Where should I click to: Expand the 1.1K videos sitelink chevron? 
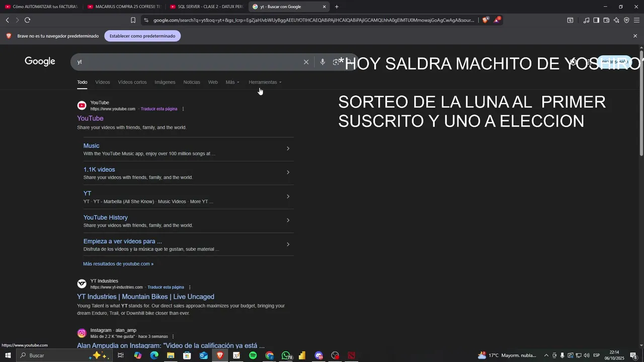click(x=288, y=172)
